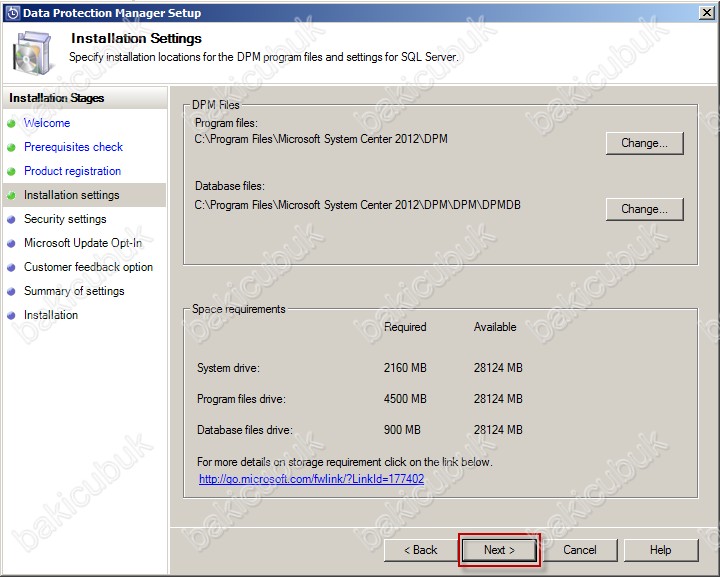
Task: Click available space for Database files drive
Action: pyautogui.click(x=498, y=430)
